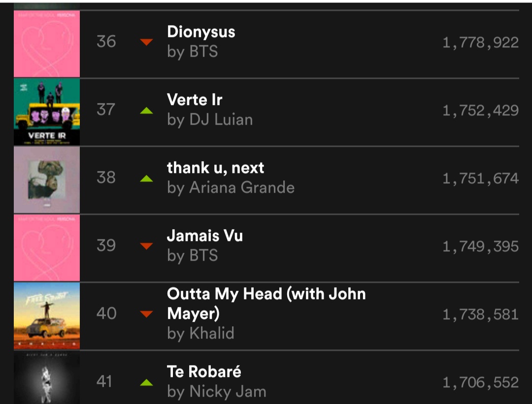Click the red down arrow beside Jamais Vu
The width and height of the screenshot is (532, 404).
(x=146, y=246)
